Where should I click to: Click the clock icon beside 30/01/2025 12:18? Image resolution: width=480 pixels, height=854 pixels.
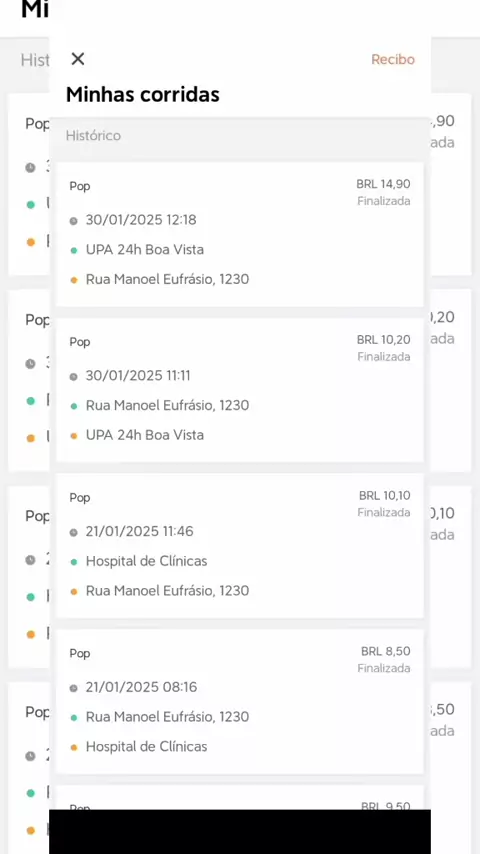pos(74,221)
